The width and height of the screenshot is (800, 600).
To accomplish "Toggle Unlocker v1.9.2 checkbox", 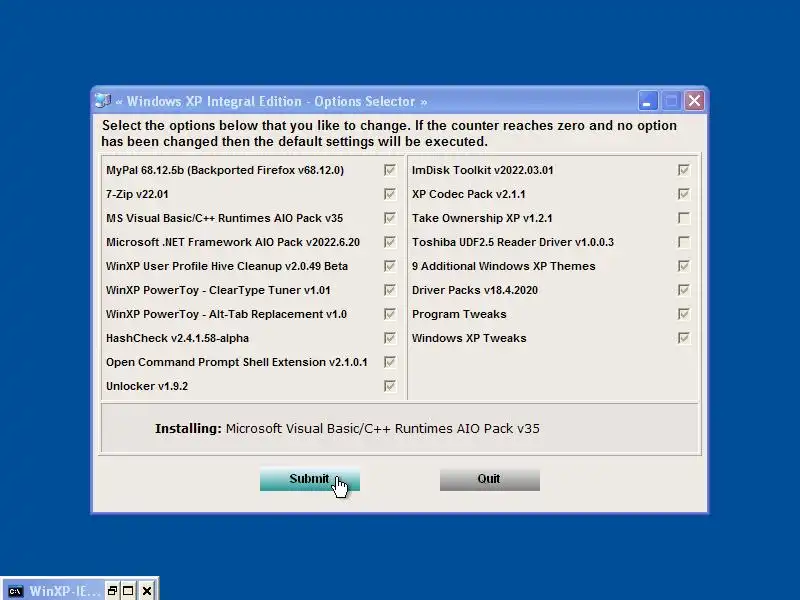I will click(390, 386).
